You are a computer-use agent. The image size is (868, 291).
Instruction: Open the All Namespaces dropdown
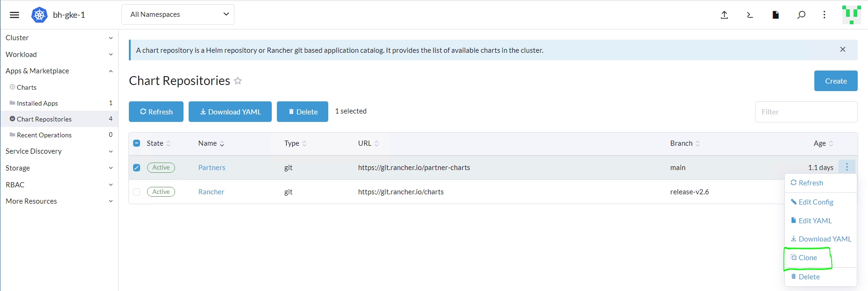(178, 14)
